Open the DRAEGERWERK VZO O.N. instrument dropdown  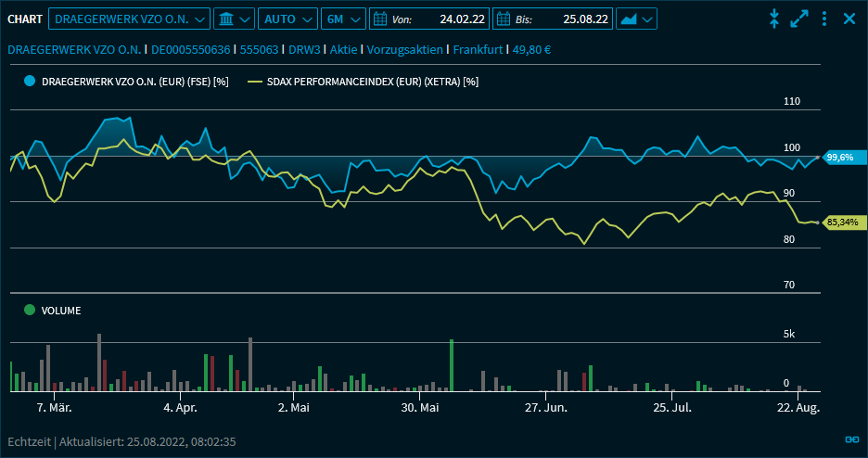pos(129,19)
